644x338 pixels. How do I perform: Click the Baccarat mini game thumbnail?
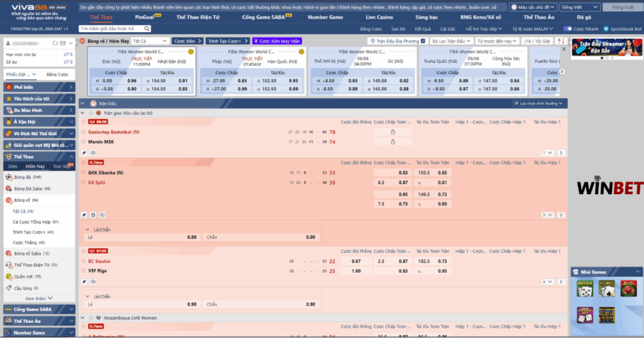[585, 289]
